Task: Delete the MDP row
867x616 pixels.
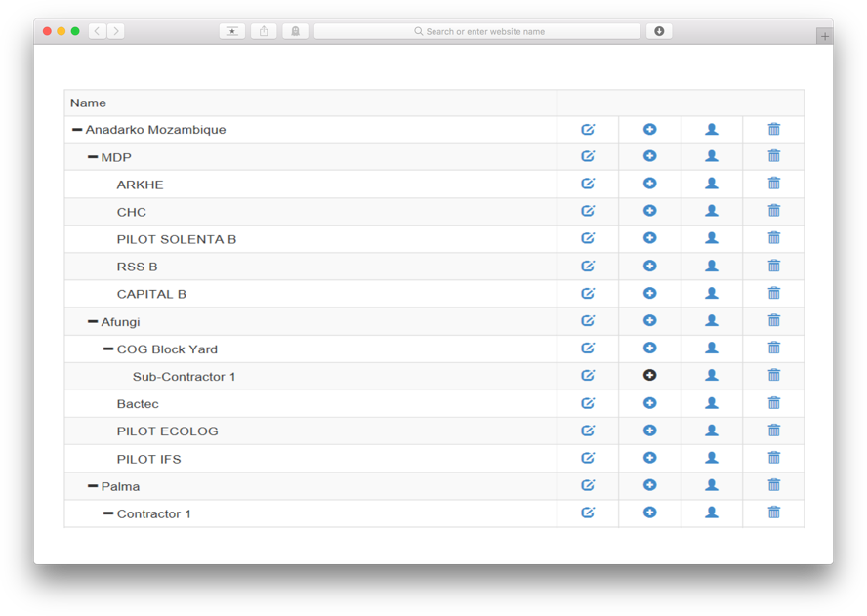Action: [774, 156]
